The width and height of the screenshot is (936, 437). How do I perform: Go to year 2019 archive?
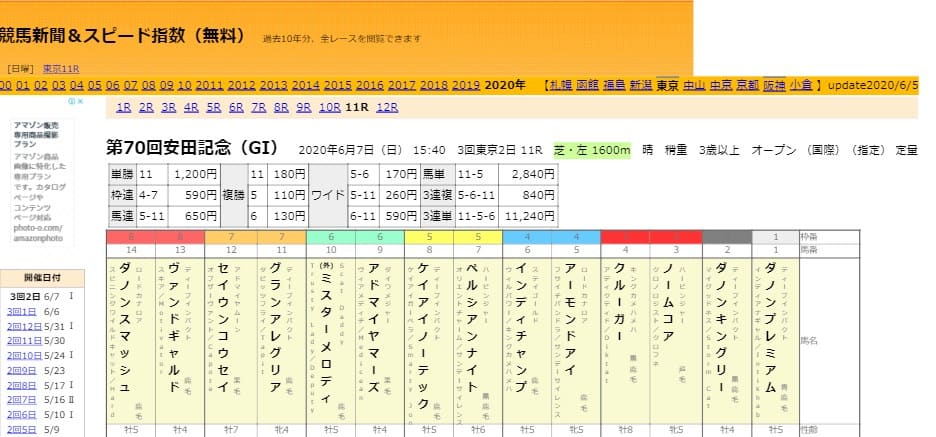pos(465,85)
